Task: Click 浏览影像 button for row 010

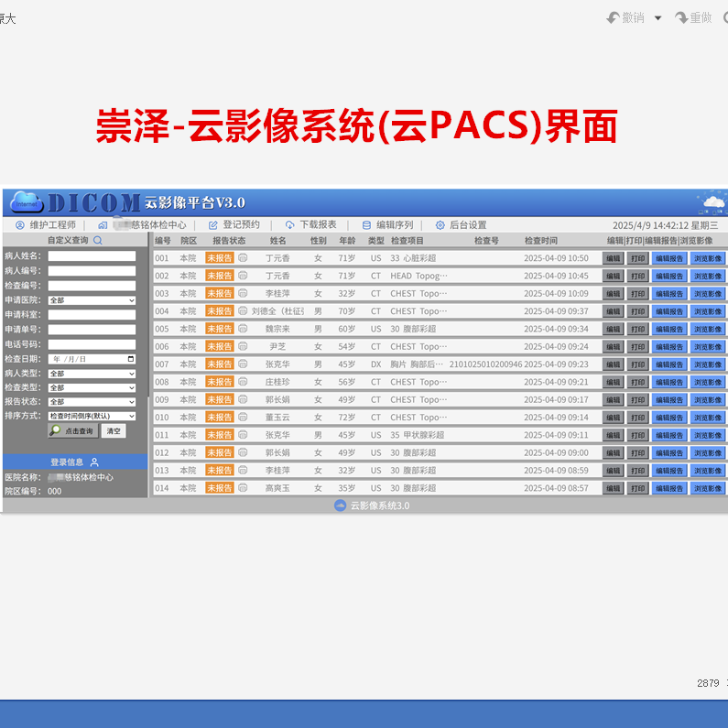Action: 708,418
